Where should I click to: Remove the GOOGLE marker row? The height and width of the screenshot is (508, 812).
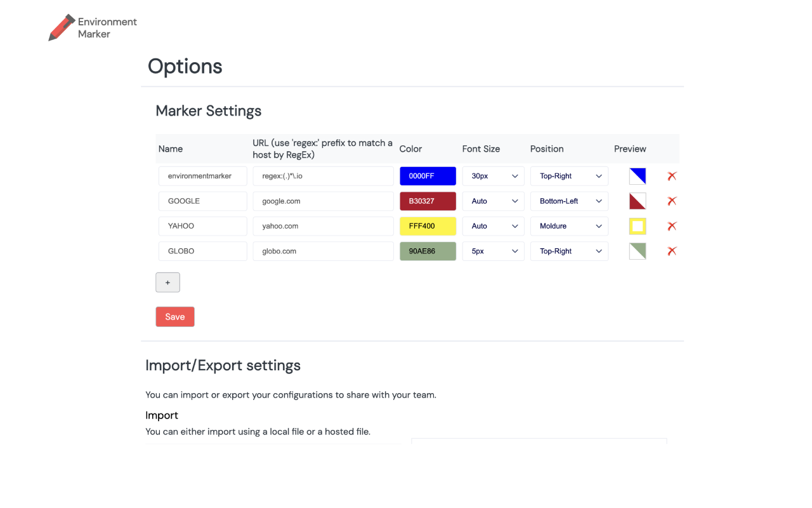point(672,201)
